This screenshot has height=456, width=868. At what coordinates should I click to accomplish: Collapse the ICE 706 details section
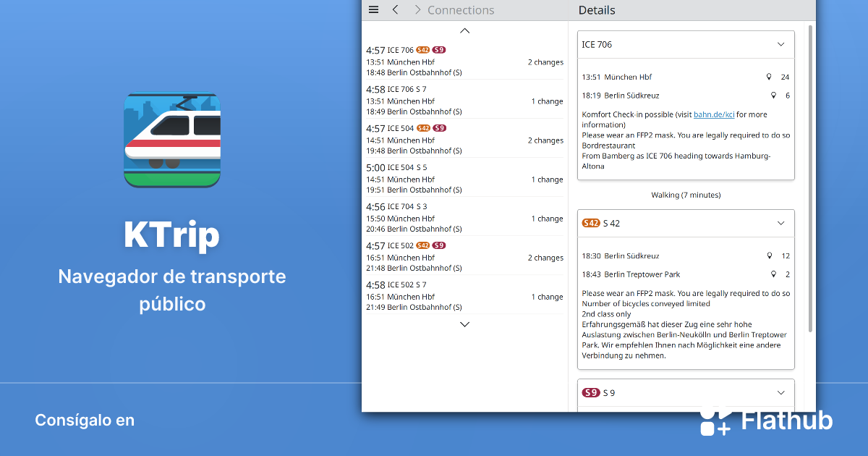(780, 44)
